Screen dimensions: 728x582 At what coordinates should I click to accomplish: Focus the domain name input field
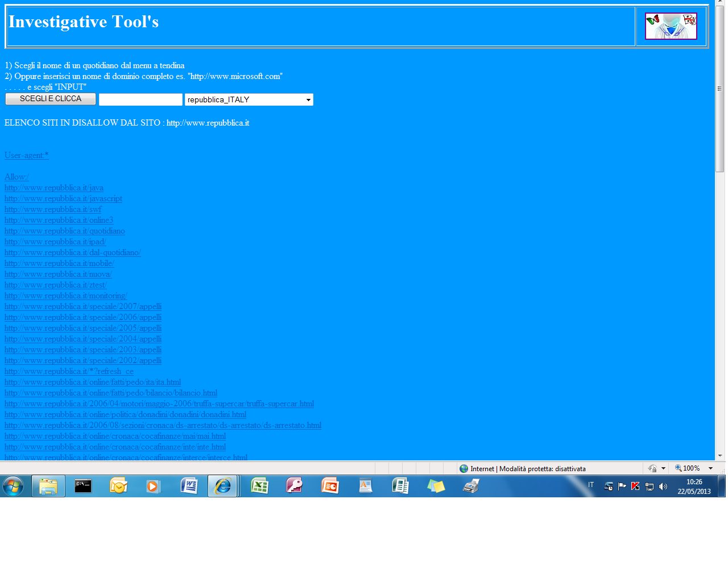tap(140, 99)
